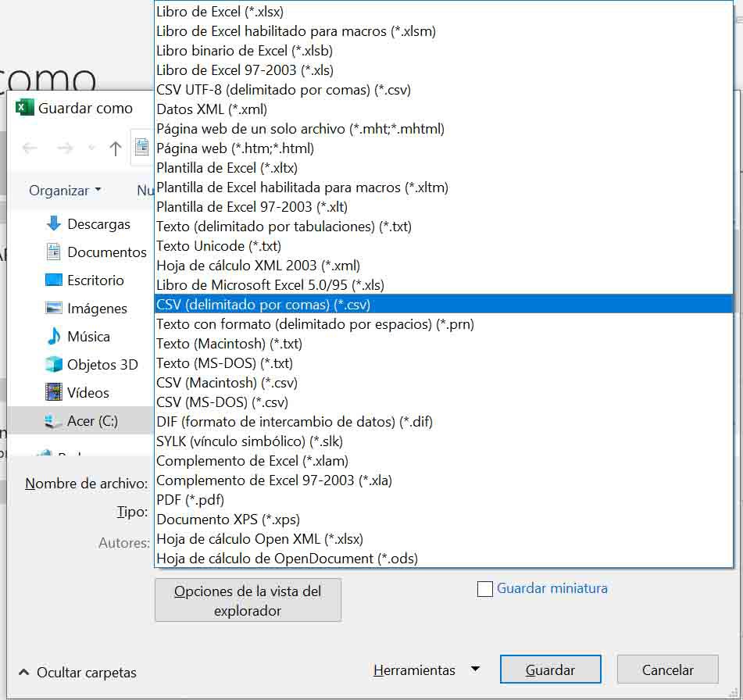
Task: Click the Escritorio desktop icon
Action: [54, 280]
